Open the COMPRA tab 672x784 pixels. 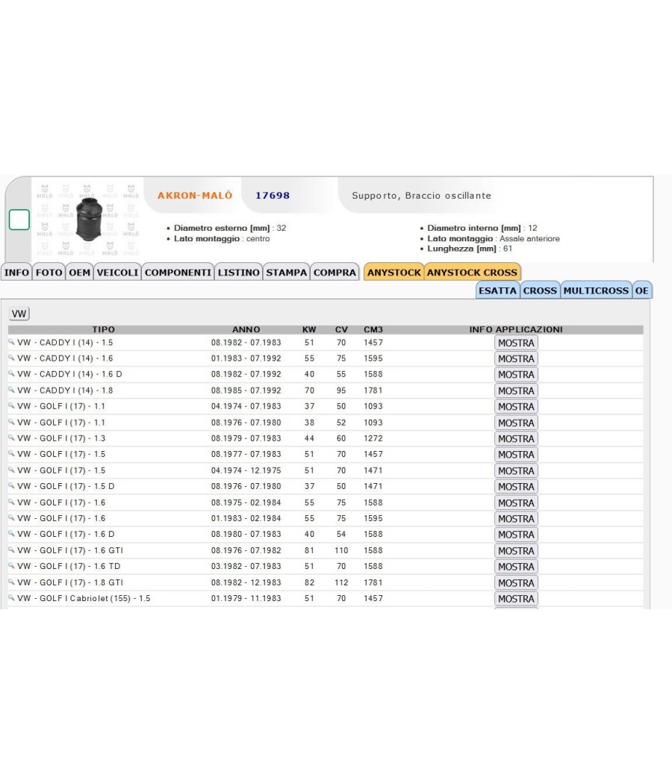click(x=335, y=273)
